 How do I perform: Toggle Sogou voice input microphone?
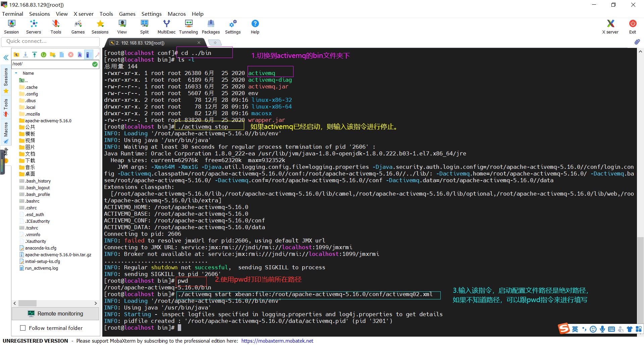(x=602, y=329)
